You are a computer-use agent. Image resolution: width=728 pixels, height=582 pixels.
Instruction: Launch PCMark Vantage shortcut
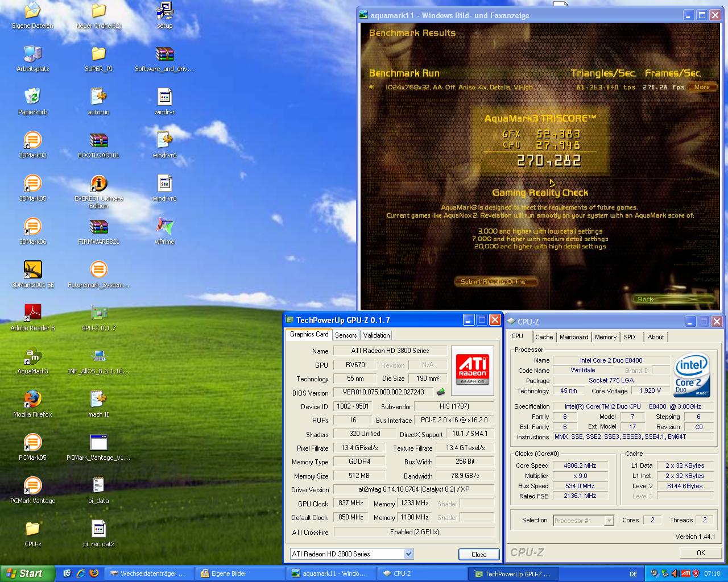[32, 485]
